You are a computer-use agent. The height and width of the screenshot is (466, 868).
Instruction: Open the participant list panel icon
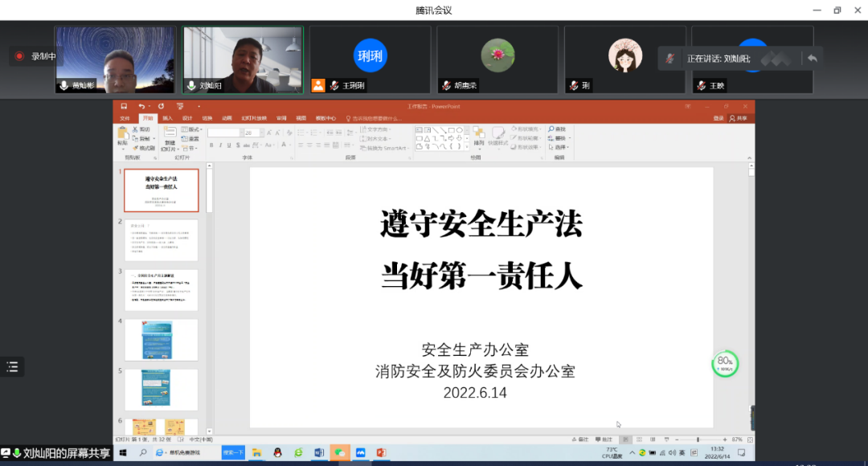click(12, 367)
